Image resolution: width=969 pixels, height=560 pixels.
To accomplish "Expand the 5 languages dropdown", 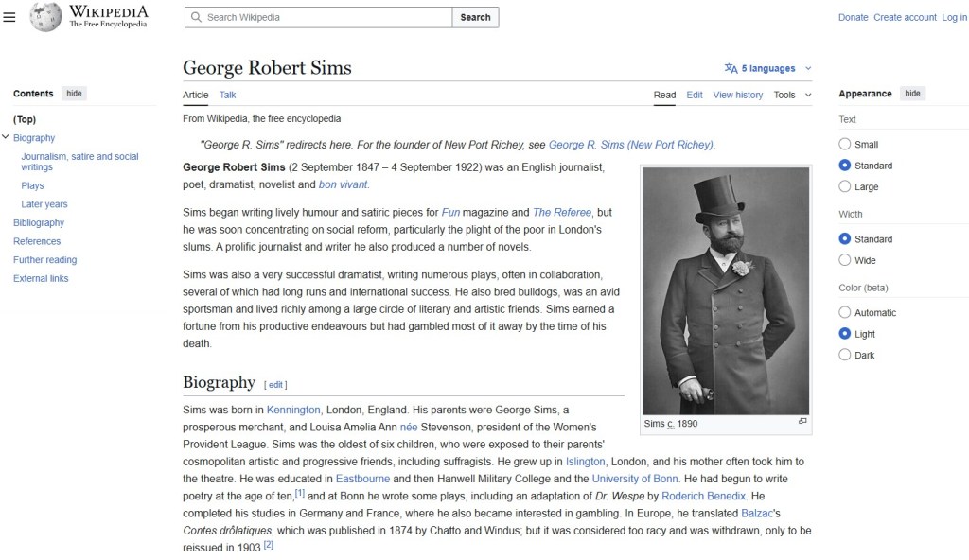I will click(x=768, y=69).
